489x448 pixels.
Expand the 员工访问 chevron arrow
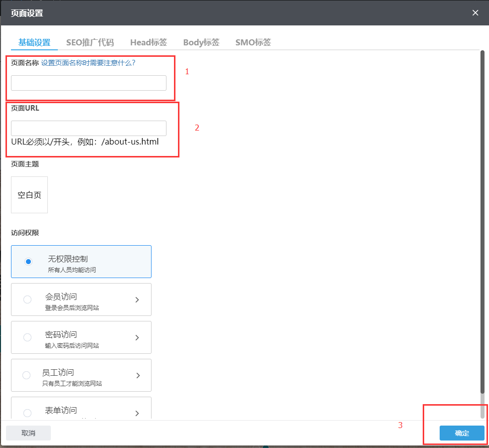click(137, 375)
